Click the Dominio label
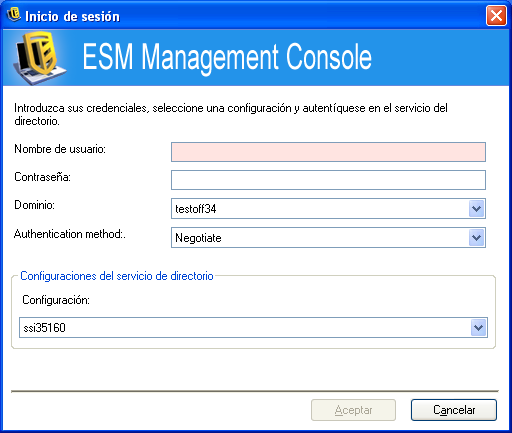This screenshot has height=433, width=512. (34, 205)
